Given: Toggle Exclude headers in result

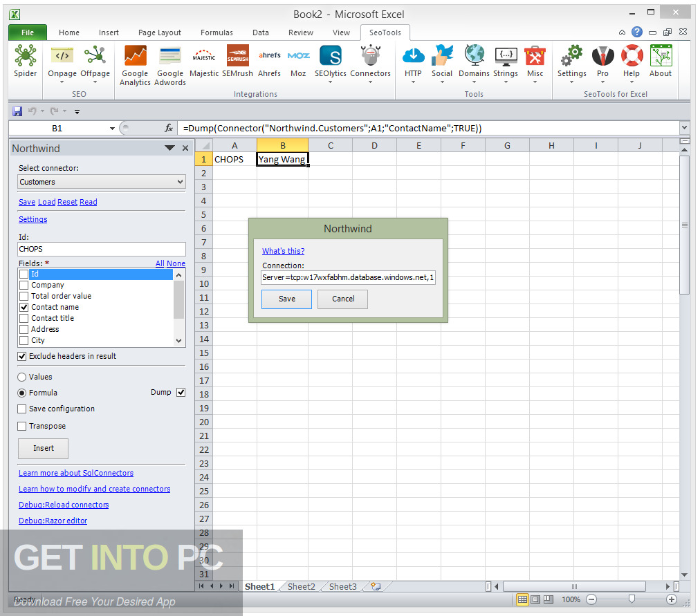Looking at the screenshot, I should [22, 357].
